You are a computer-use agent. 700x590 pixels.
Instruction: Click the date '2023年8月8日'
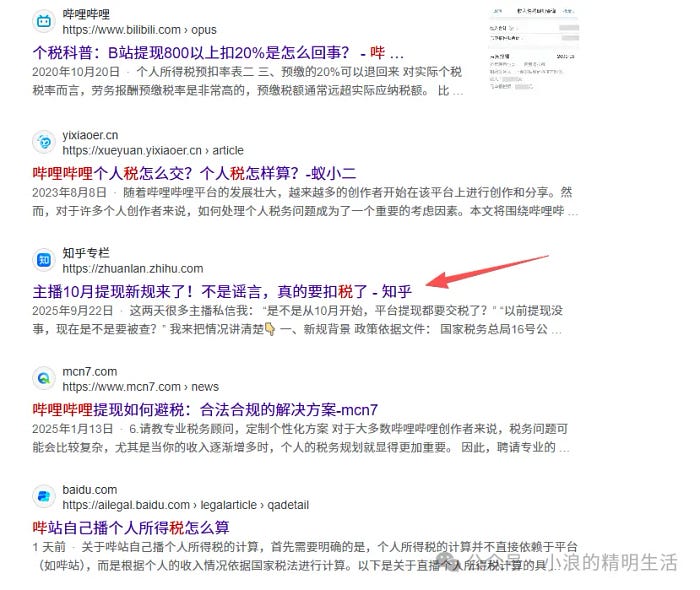(x=69, y=192)
